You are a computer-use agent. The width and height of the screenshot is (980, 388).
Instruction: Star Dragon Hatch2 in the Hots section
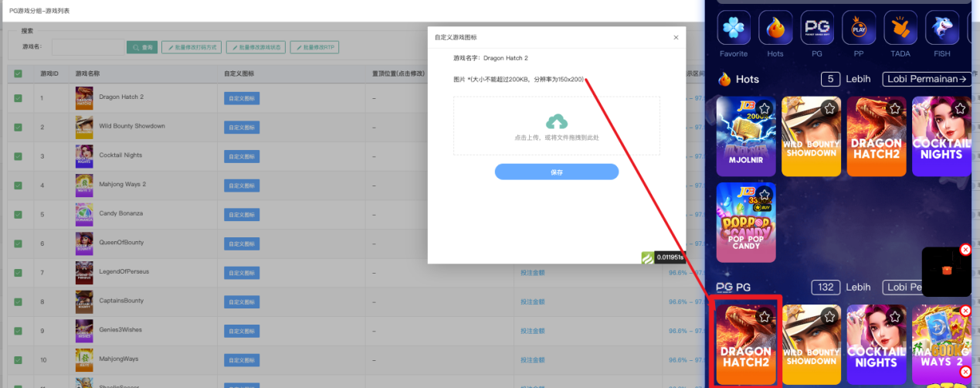click(x=895, y=108)
